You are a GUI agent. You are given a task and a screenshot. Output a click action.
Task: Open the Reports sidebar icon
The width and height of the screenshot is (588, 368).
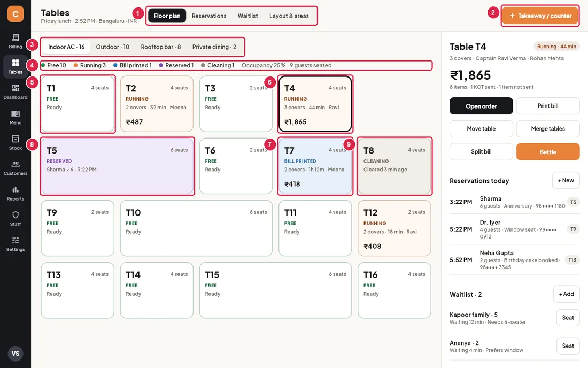16,194
